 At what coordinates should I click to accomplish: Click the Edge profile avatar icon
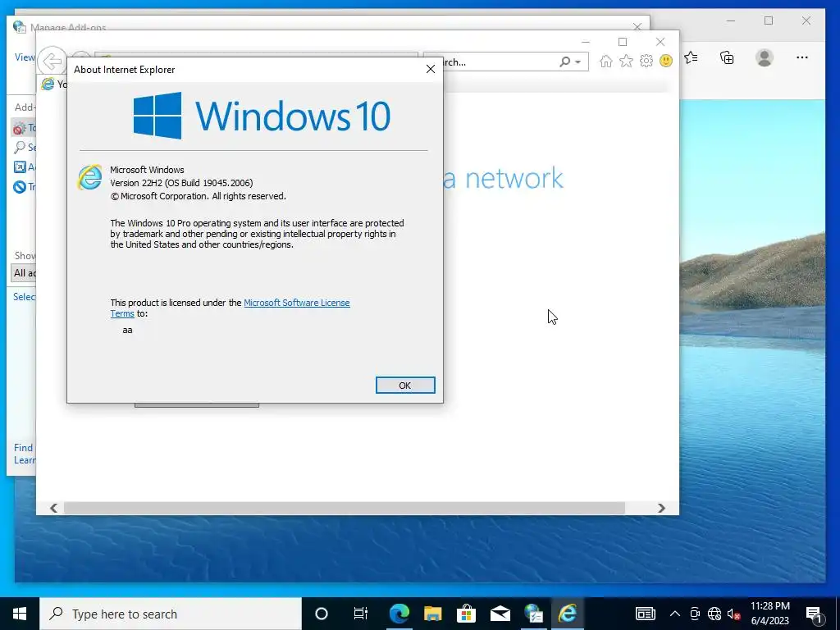point(765,57)
